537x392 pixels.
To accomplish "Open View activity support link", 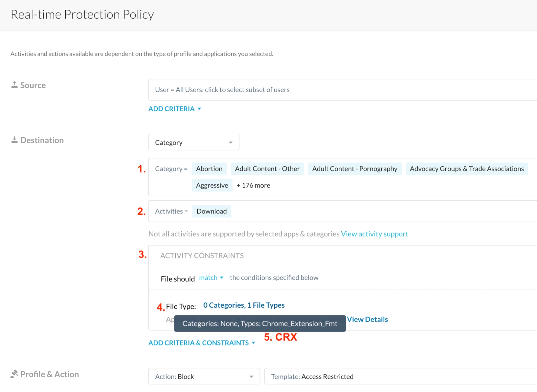I will (x=374, y=234).
